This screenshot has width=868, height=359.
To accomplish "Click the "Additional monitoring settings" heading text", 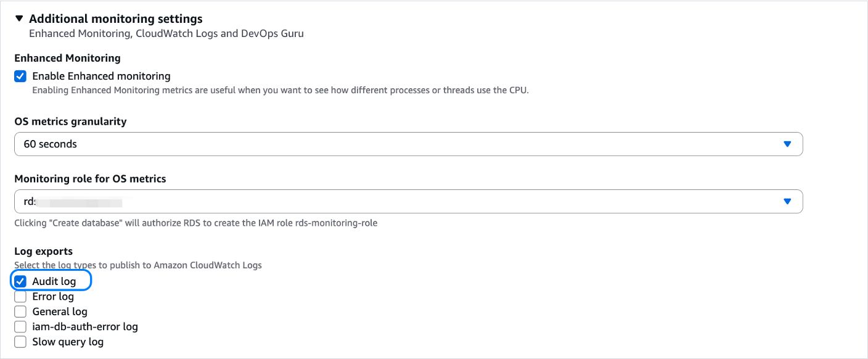I will (x=115, y=19).
